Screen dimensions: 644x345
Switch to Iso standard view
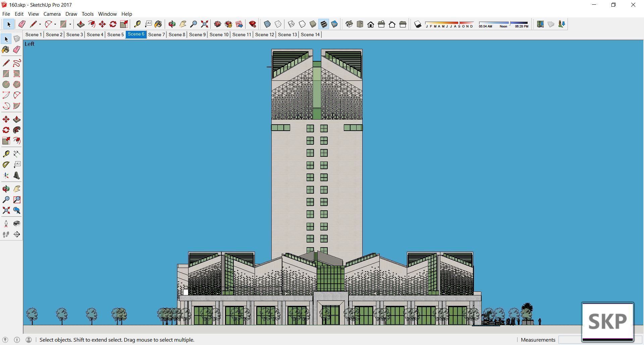(x=349, y=24)
